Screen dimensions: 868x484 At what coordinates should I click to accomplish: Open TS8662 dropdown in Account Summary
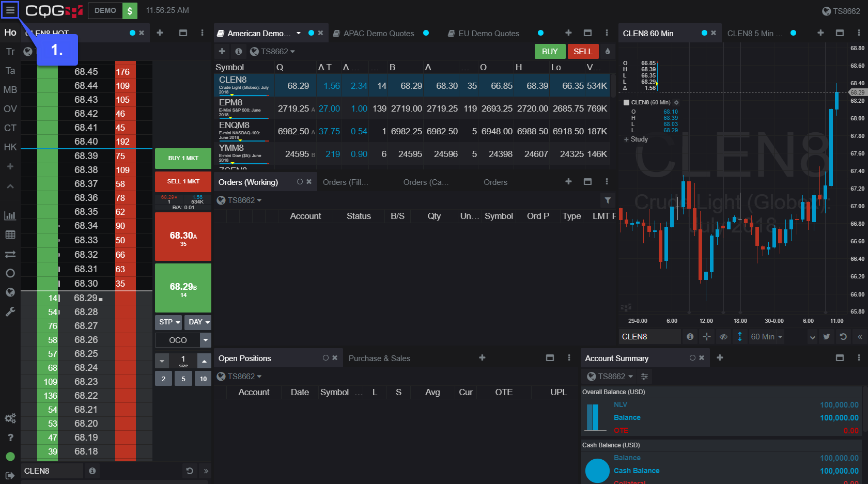610,377
